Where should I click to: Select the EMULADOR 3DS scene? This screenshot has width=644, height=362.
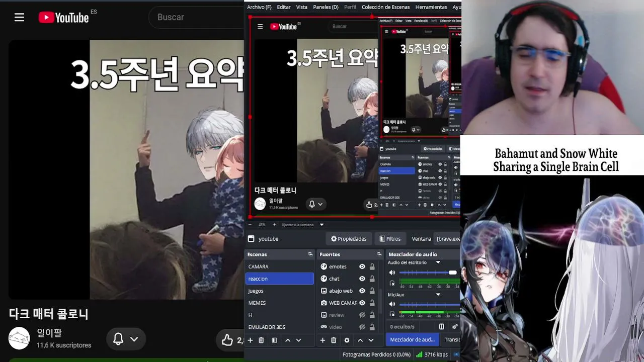279,327
